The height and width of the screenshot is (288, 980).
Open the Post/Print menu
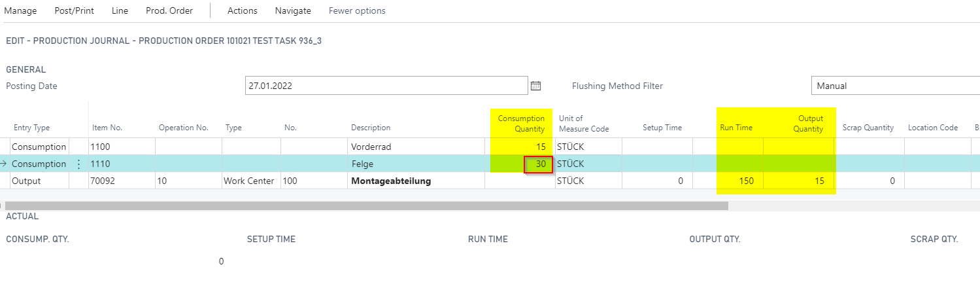pyautogui.click(x=74, y=10)
